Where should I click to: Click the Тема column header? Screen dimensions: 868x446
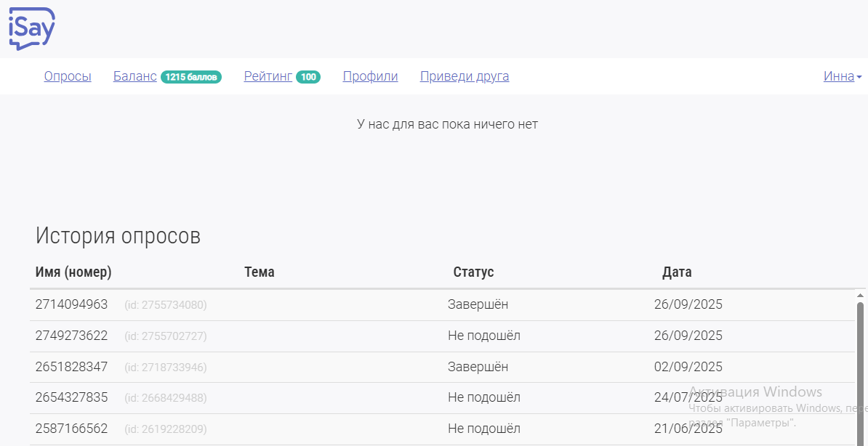[260, 272]
